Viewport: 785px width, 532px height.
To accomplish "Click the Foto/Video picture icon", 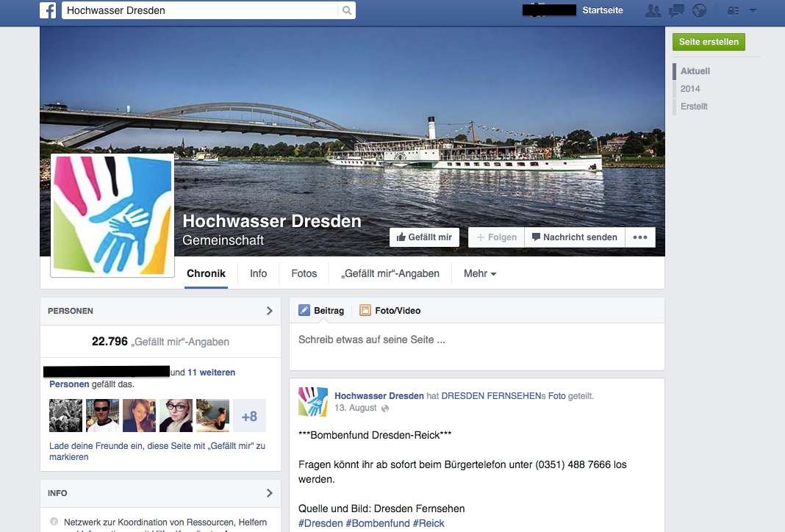I will [x=365, y=310].
